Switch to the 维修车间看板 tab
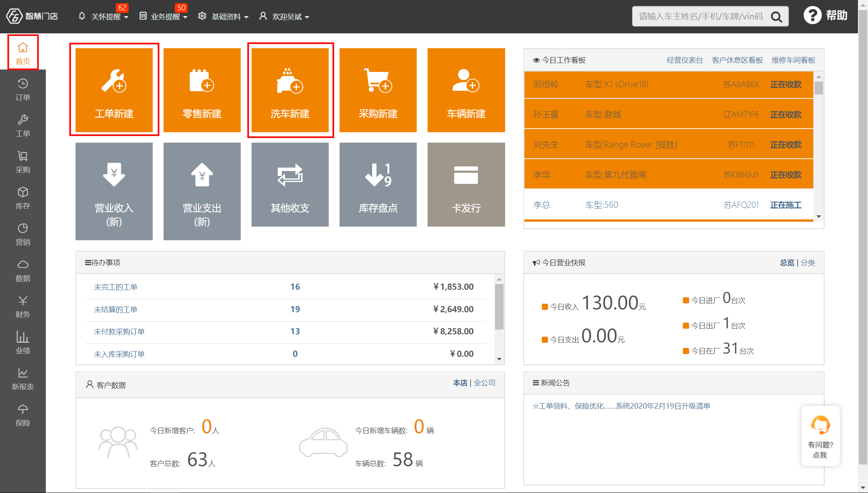Screen dimensions: 868x493 (793, 60)
